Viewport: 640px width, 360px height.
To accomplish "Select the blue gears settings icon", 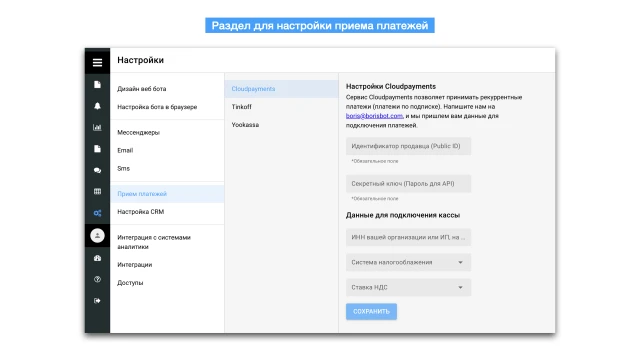I will coord(97,213).
